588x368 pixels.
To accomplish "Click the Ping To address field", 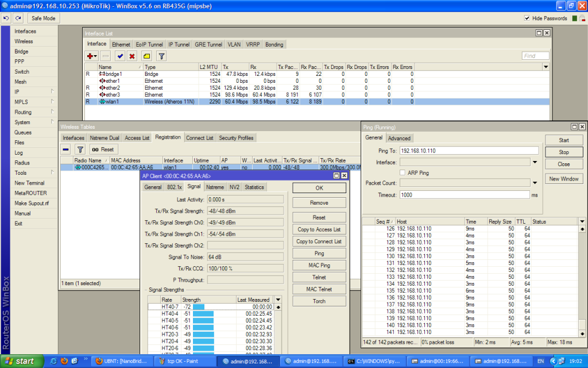I will pos(469,151).
